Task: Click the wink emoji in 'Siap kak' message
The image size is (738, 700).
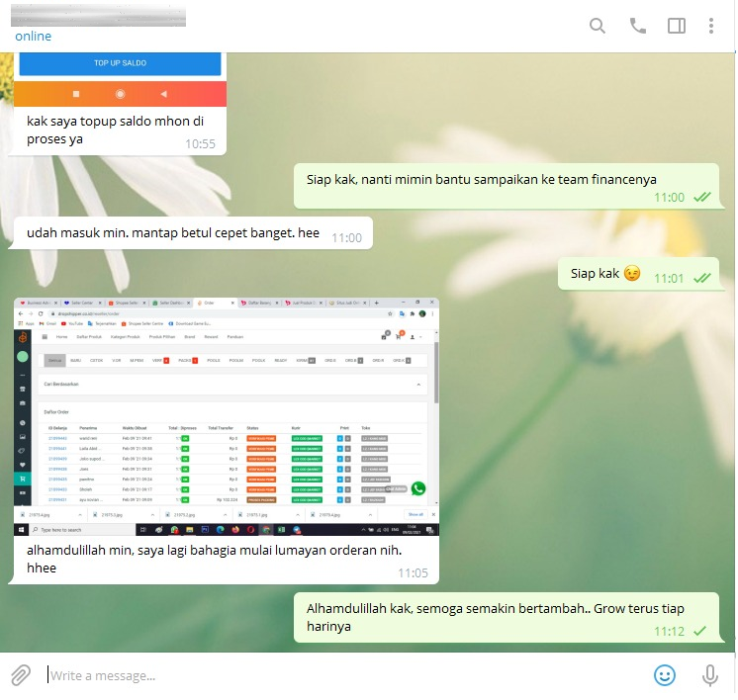Action: [x=631, y=273]
